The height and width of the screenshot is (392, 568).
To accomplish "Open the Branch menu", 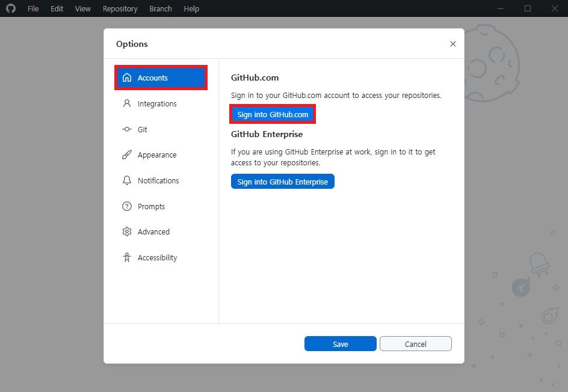I will click(x=161, y=8).
